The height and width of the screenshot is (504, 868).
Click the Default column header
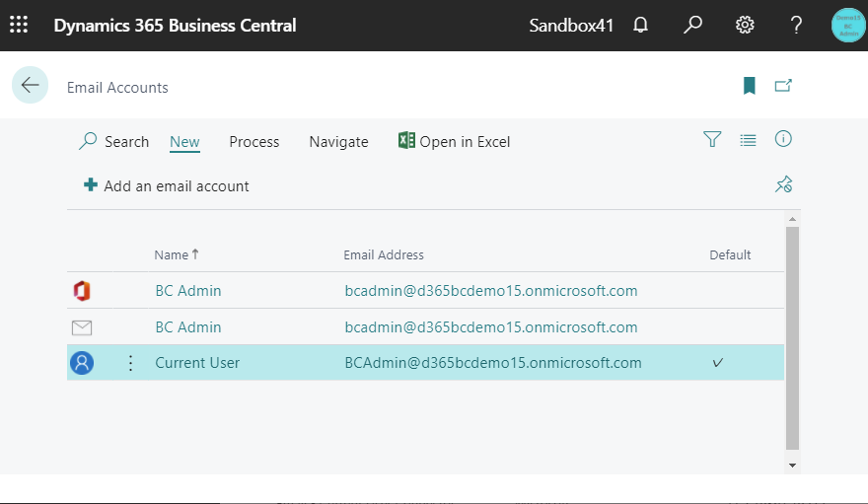point(730,255)
